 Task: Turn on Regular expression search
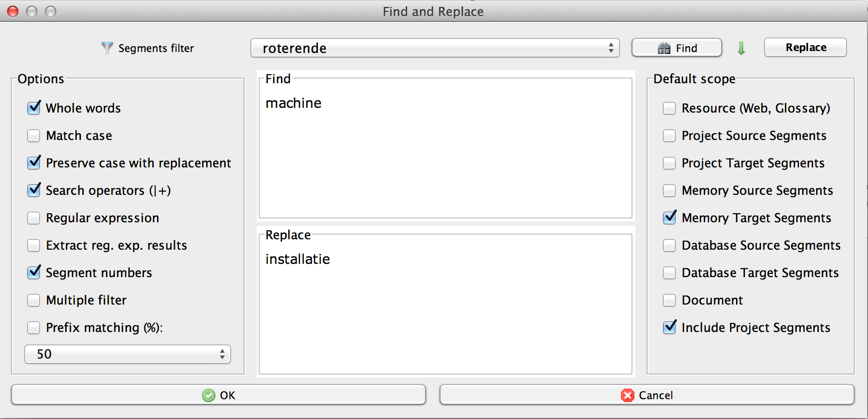34,218
